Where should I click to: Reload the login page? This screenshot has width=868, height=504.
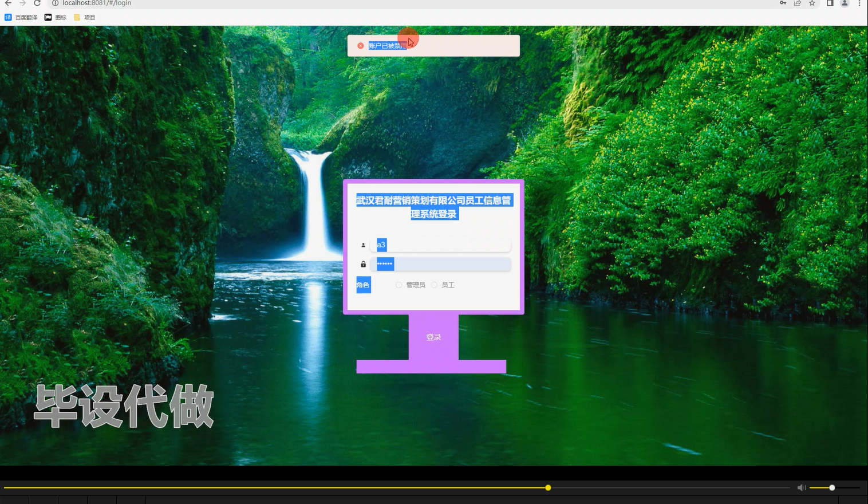tap(37, 3)
